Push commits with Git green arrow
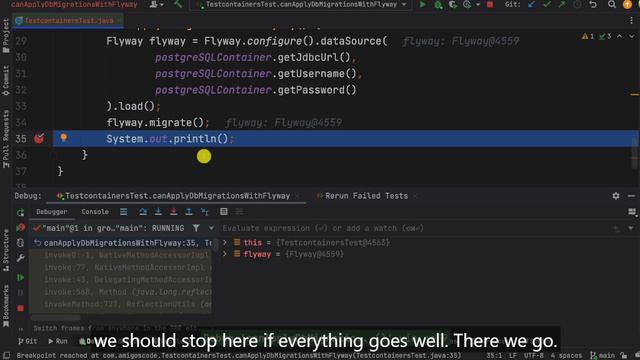The height and width of the screenshot is (360, 640). [x=562, y=4]
